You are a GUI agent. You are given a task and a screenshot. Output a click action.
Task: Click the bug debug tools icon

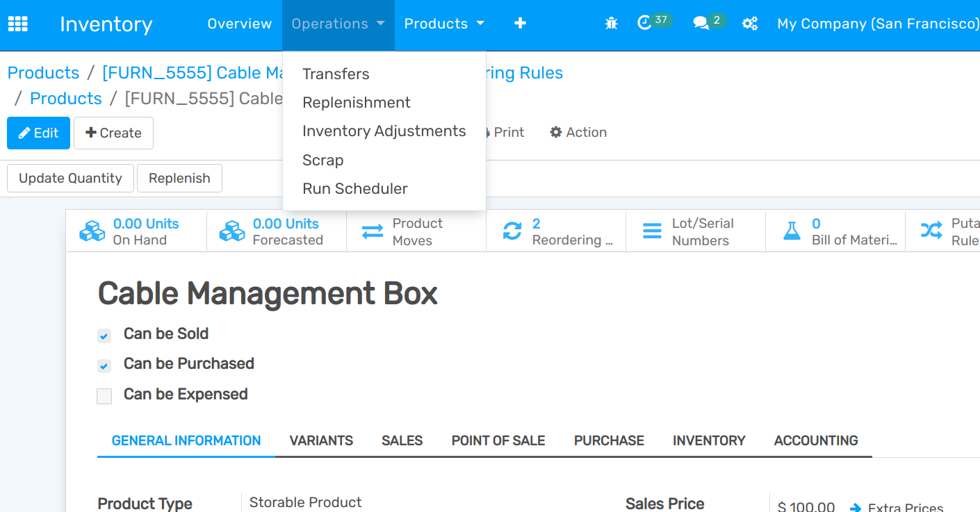click(x=611, y=24)
